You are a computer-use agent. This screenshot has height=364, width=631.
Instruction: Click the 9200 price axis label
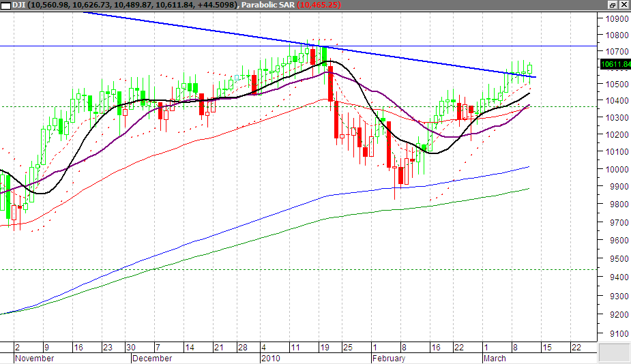(619, 314)
